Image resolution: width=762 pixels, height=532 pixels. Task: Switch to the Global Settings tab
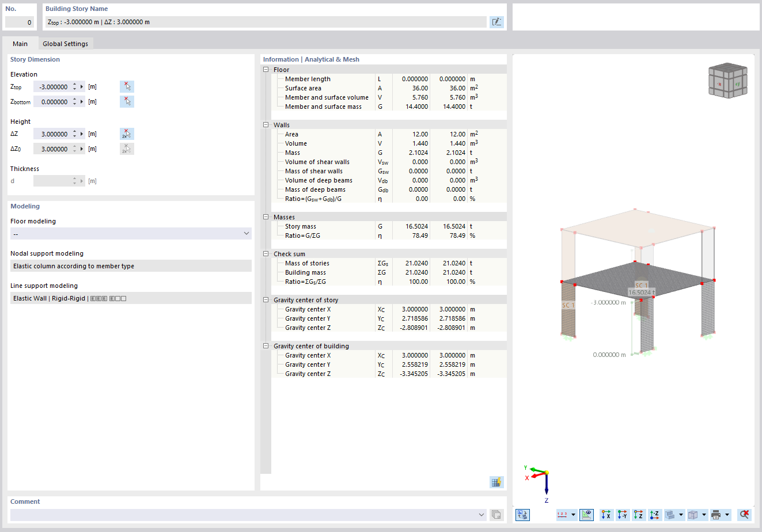(65, 44)
